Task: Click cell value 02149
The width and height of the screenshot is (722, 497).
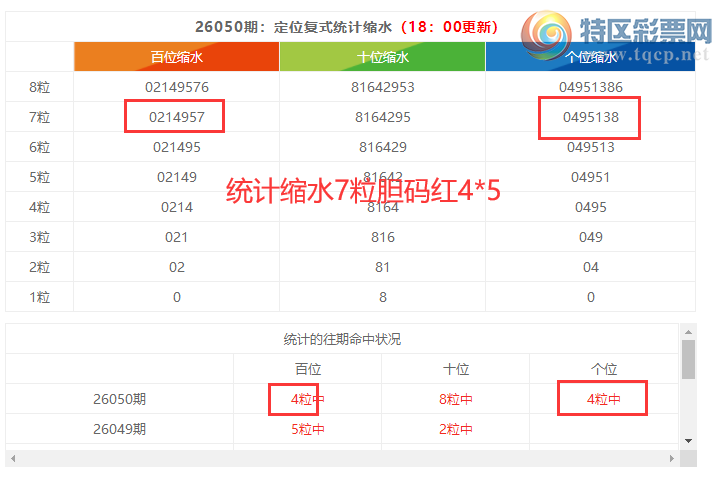Action: (177, 177)
